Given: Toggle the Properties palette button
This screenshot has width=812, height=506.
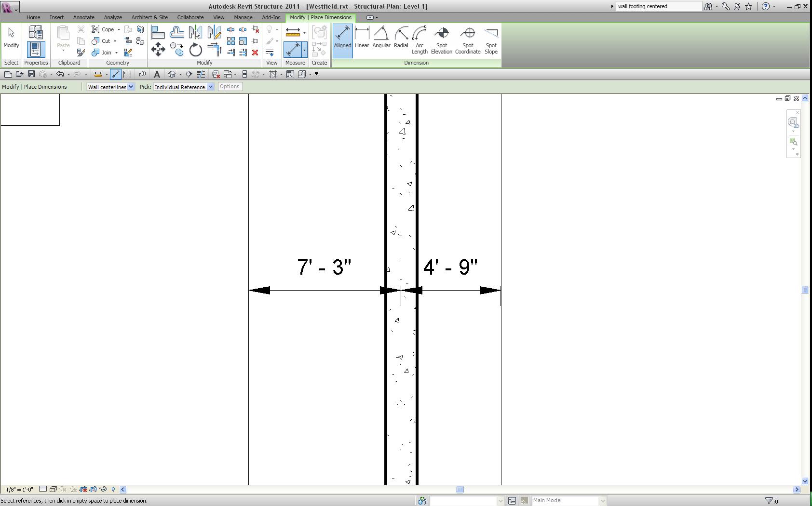Looking at the screenshot, I should 36,50.
